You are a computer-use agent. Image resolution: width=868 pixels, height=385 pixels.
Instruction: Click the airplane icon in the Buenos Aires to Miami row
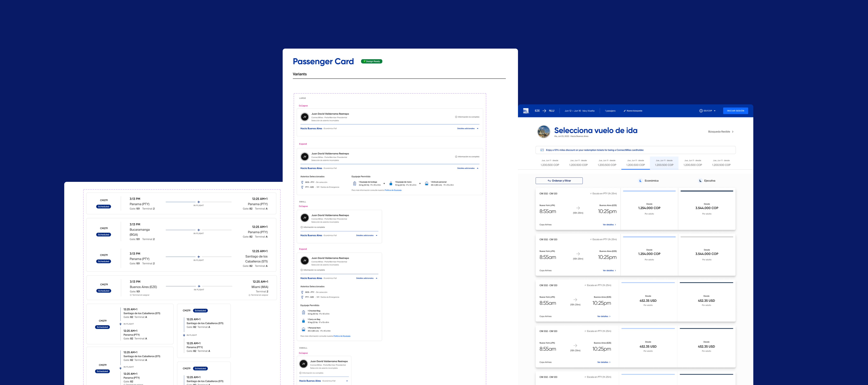(199, 286)
